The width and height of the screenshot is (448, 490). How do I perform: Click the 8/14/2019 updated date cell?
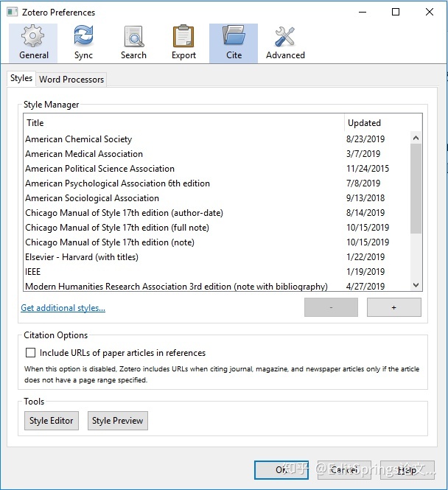[365, 213]
